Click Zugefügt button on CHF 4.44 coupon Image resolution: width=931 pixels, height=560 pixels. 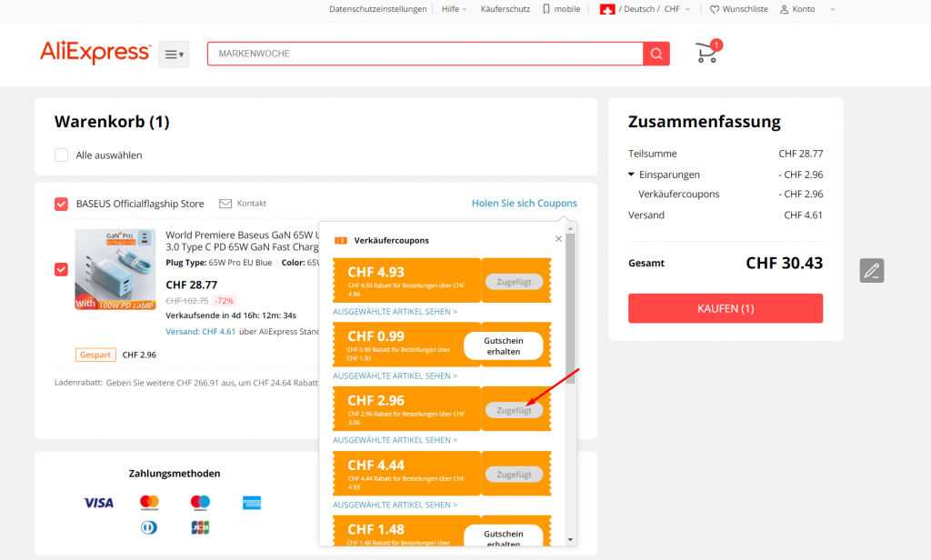pyautogui.click(x=515, y=474)
